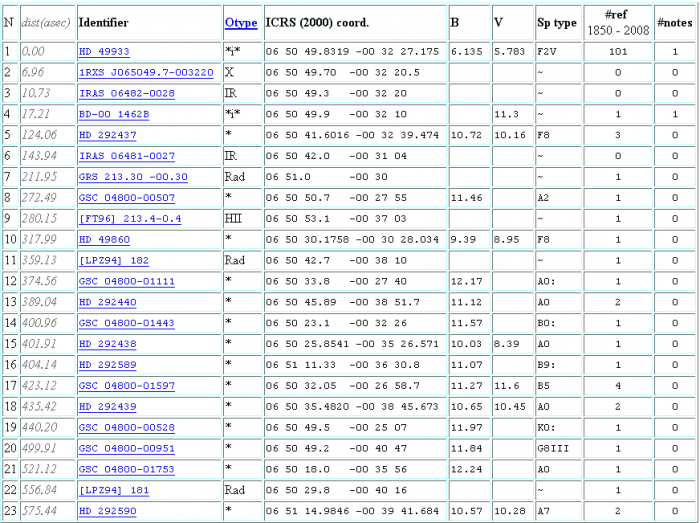Select coordinates 06 50 25.8541 -00 35 26.571

(352, 344)
